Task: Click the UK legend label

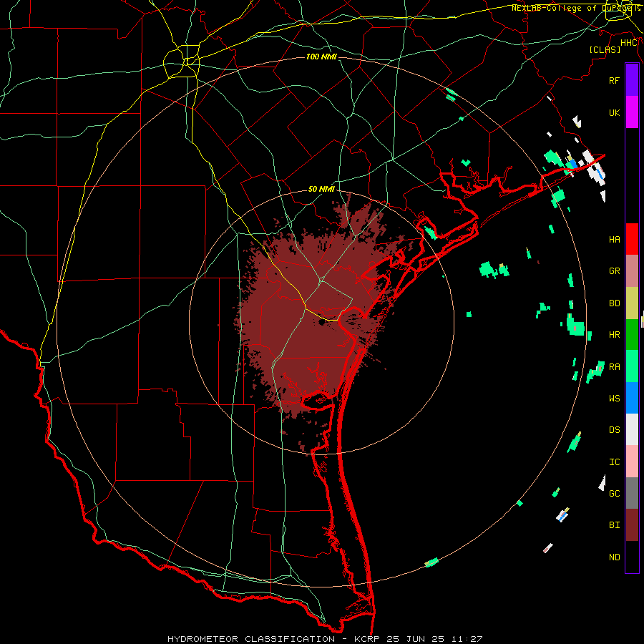Action: (614, 112)
